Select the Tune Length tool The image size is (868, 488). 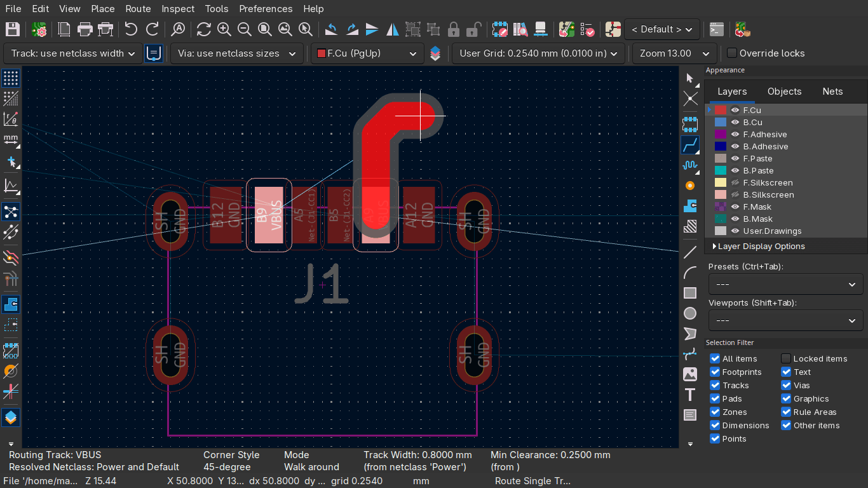click(x=690, y=165)
